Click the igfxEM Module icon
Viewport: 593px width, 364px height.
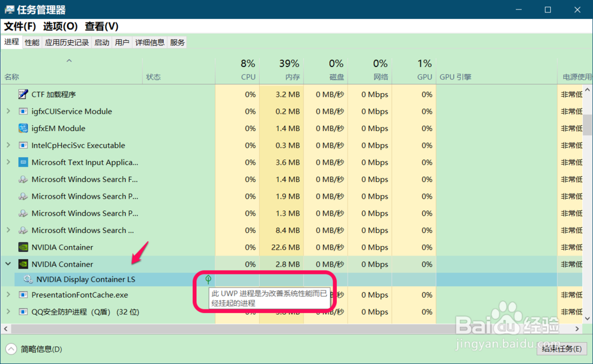[23, 128]
